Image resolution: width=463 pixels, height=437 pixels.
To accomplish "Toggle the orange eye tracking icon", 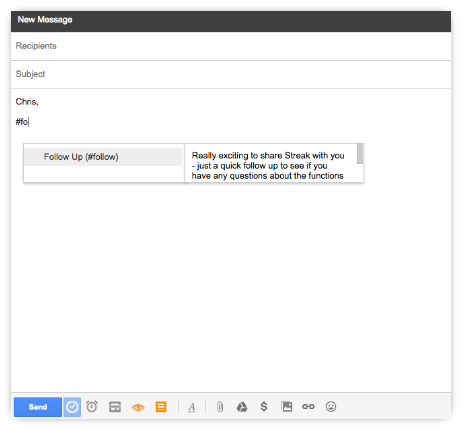I will pyautogui.click(x=138, y=407).
